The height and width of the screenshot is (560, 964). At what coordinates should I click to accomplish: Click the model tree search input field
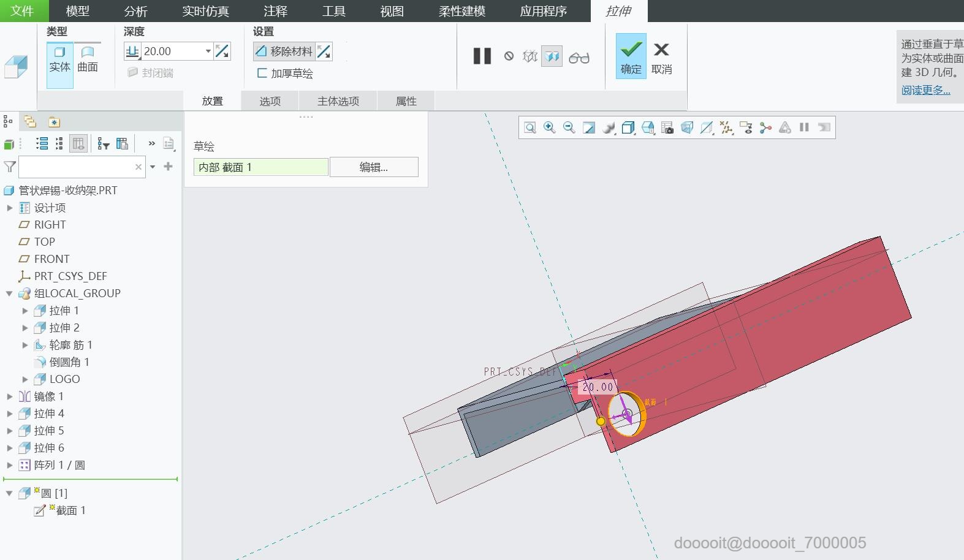point(77,167)
